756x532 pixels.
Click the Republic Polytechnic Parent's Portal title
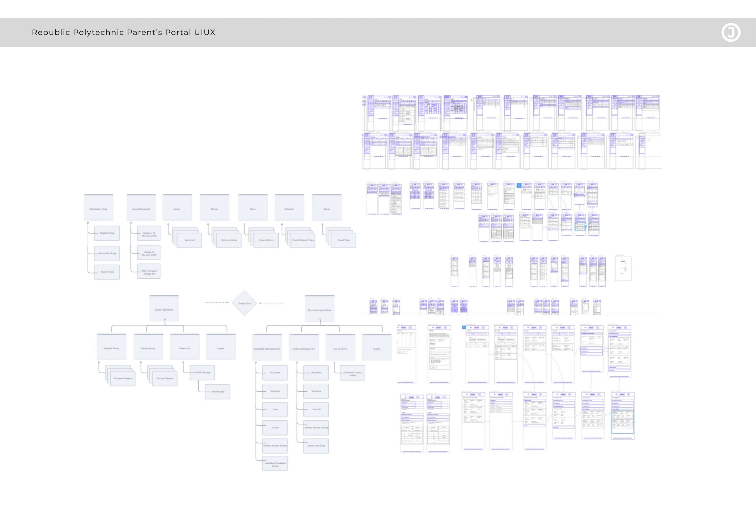pyautogui.click(x=123, y=32)
